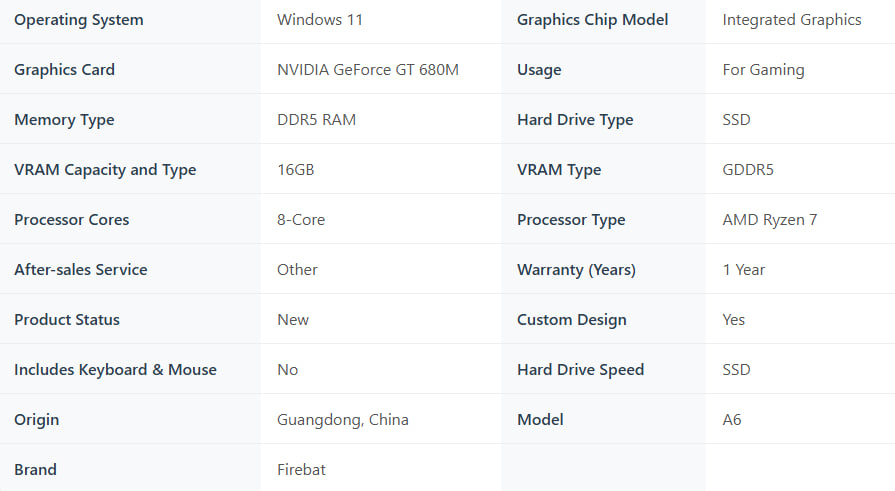Click the "Product Status" label
The image size is (895, 491).
pos(67,320)
